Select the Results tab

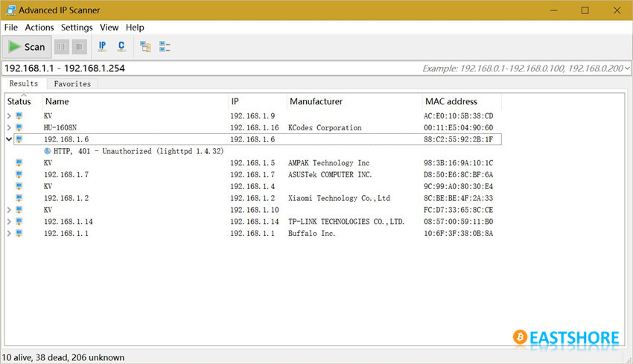tap(24, 83)
